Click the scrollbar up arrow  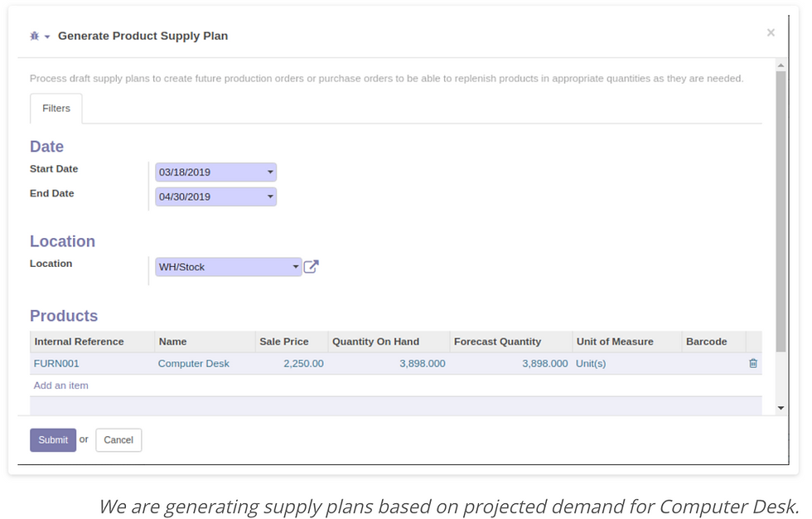[781, 65]
